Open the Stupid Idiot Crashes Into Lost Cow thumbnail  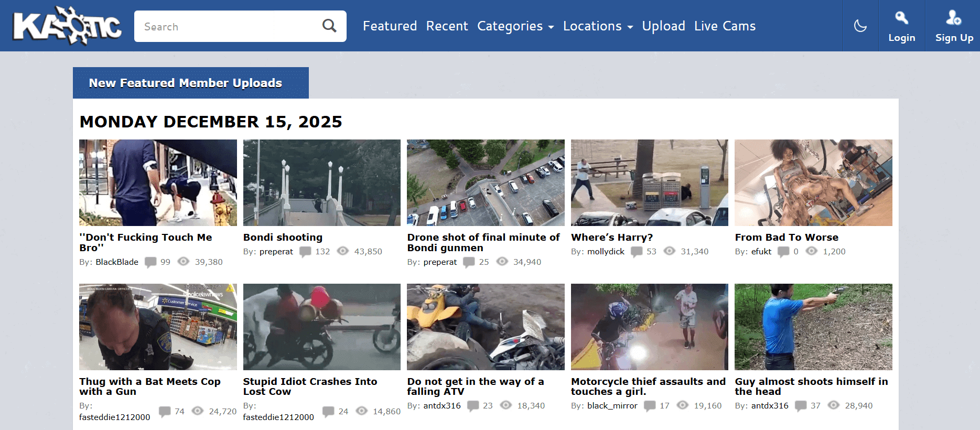point(321,327)
